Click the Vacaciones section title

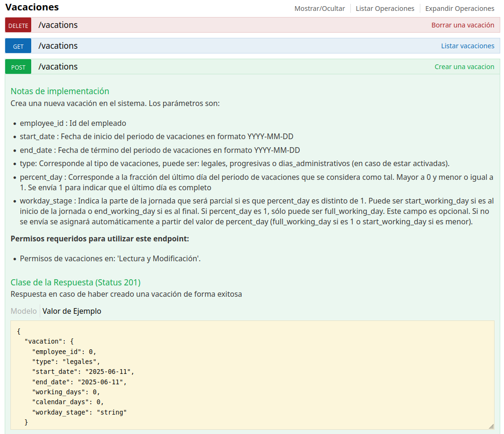[32, 7]
